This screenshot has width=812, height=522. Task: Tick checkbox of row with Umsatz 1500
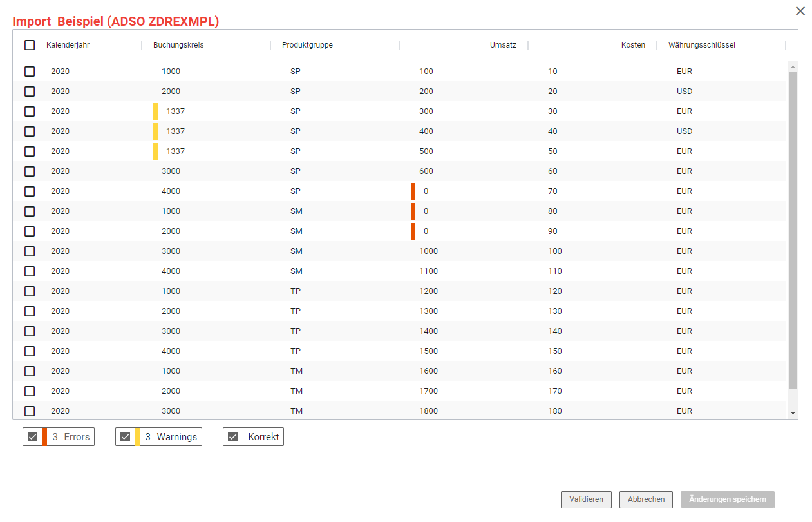pyautogui.click(x=30, y=351)
